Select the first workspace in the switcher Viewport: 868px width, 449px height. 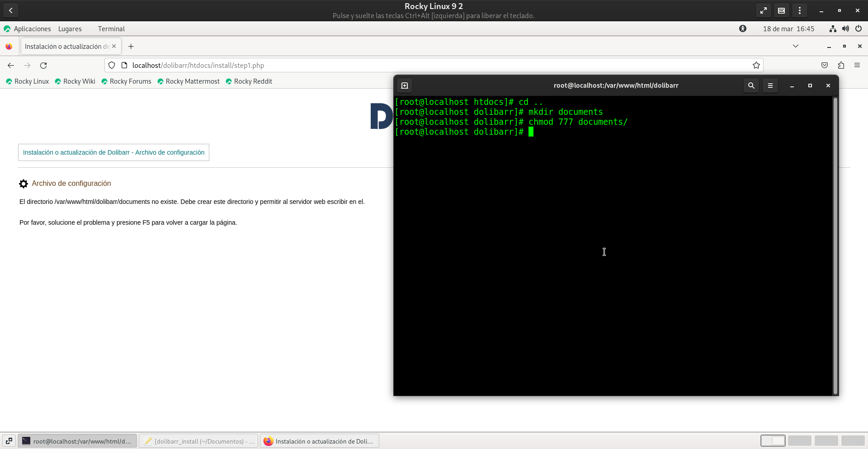tap(773, 441)
